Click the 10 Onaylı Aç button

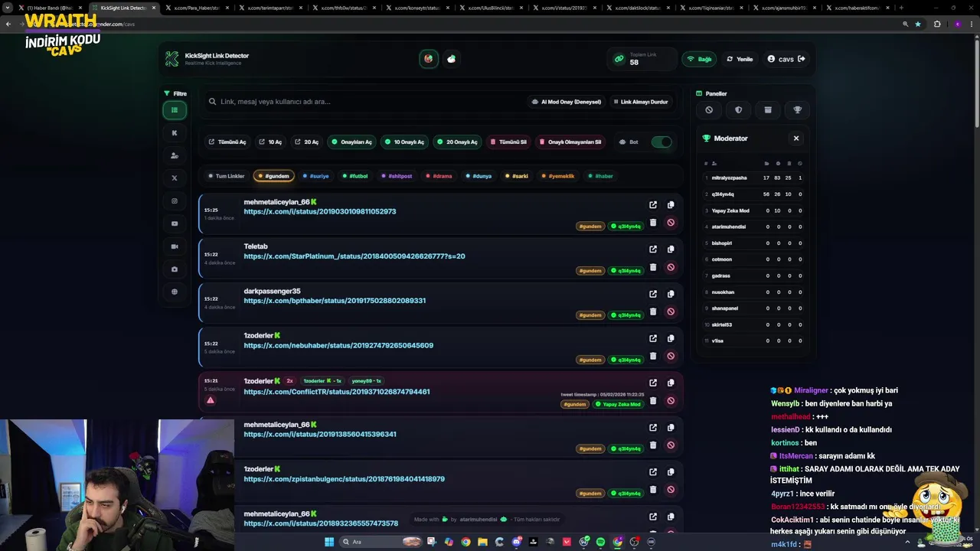point(404,142)
